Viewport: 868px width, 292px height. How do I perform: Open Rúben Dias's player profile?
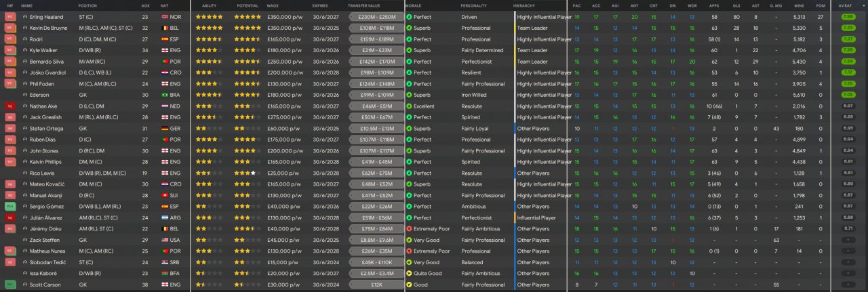tap(43, 140)
